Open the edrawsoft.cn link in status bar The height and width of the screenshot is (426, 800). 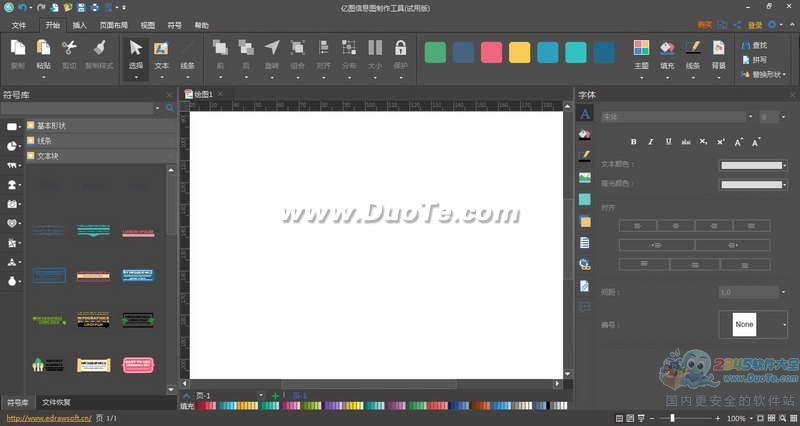coord(49,418)
